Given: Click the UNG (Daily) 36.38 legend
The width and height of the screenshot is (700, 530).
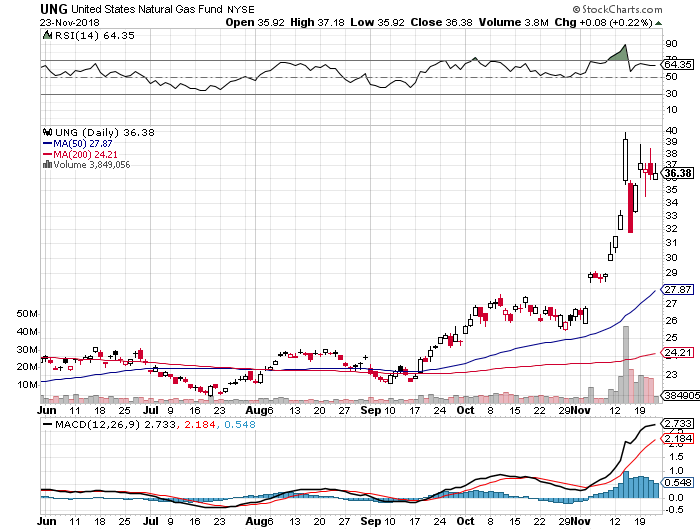Looking at the screenshot, I should (105, 132).
